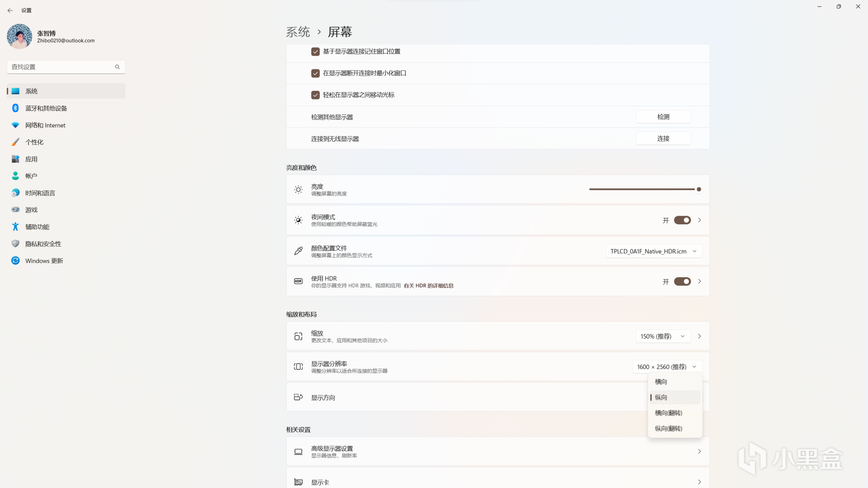
Task: Click the search magnifier icon in the search box
Action: [117, 67]
